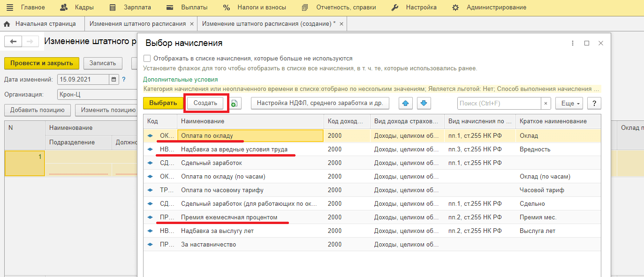Click the Создать button
Viewport: 644px width, 277px height.
(x=205, y=104)
